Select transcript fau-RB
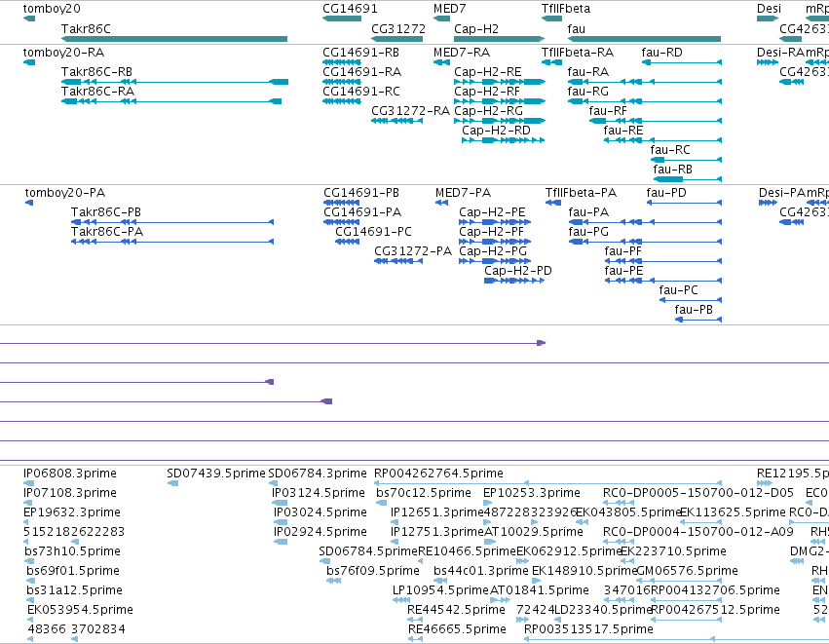This screenshot has height=644, width=829. click(x=672, y=170)
